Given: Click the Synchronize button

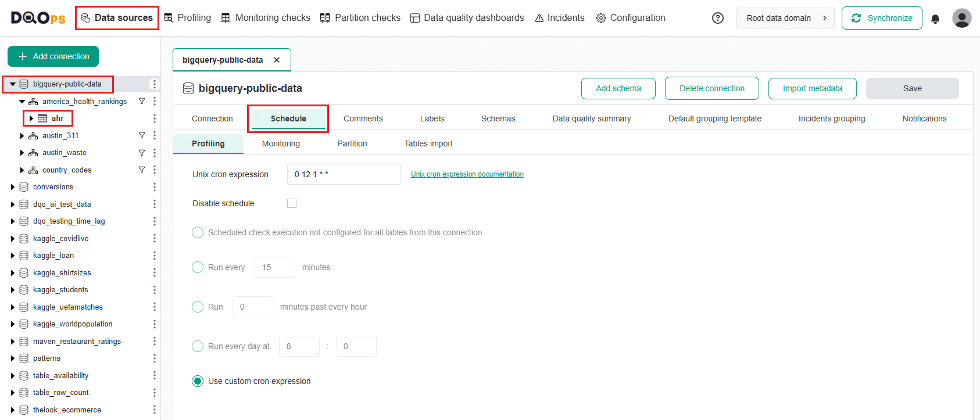Looking at the screenshot, I should 882,18.
